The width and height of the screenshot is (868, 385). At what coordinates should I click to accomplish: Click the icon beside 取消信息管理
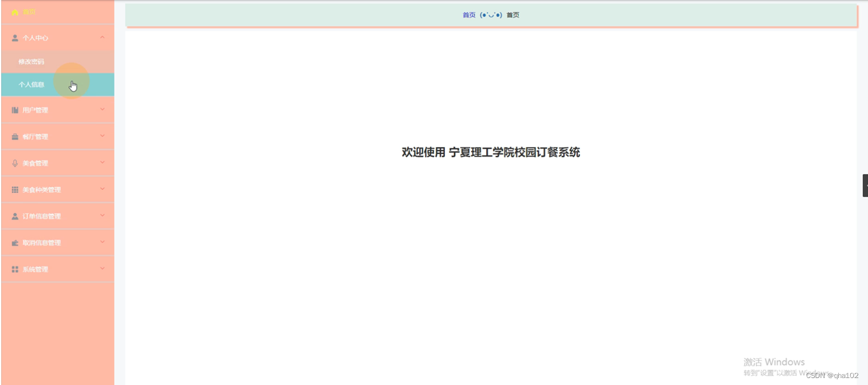point(15,242)
